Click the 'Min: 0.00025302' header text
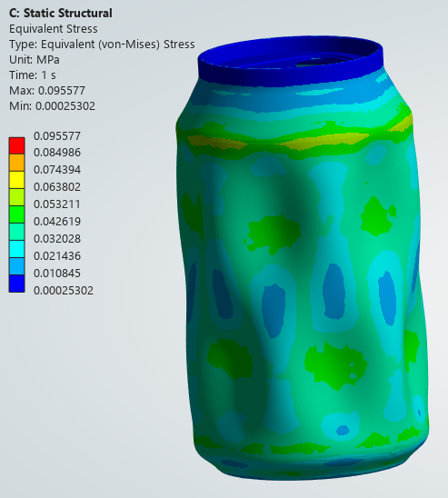This screenshot has width=448, height=498. [x=52, y=106]
